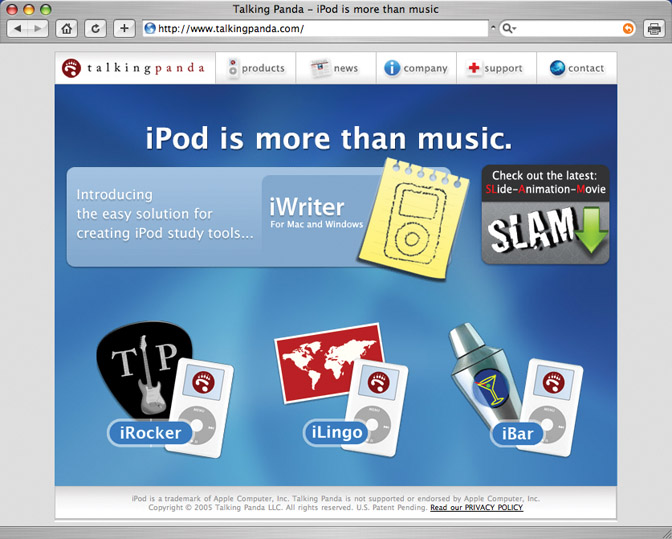The image size is (672, 539).
Task: Open the home page via house icon
Action: coord(66,29)
